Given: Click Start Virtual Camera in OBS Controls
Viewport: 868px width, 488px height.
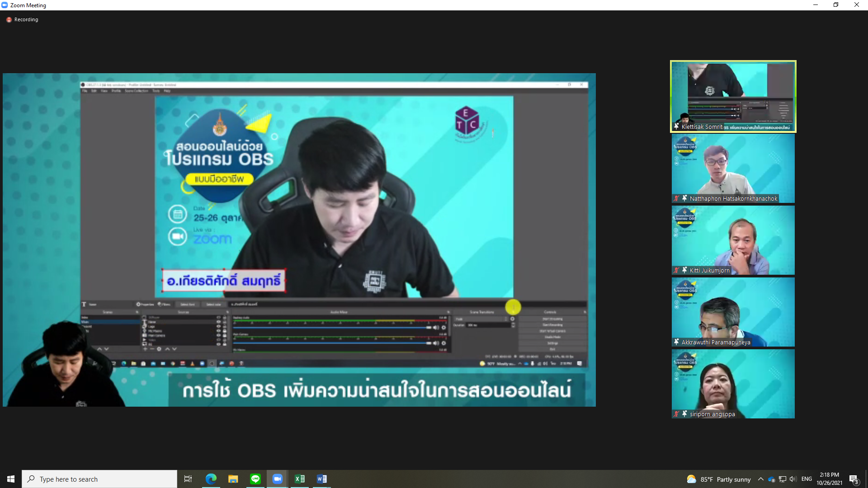Looking at the screenshot, I should point(552,331).
